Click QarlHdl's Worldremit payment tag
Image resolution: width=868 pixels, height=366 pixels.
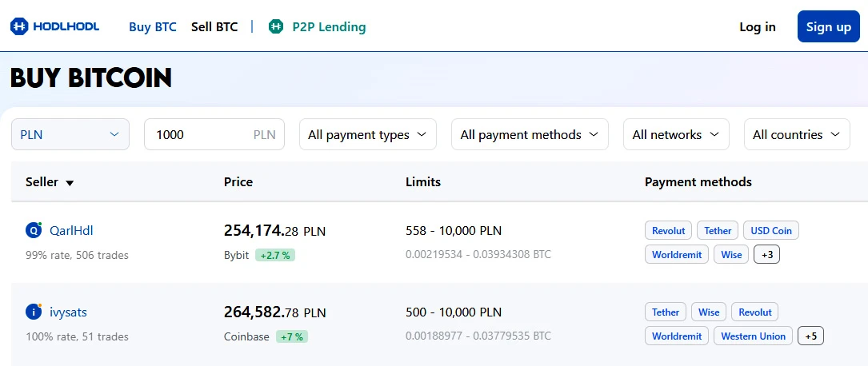[677, 254]
